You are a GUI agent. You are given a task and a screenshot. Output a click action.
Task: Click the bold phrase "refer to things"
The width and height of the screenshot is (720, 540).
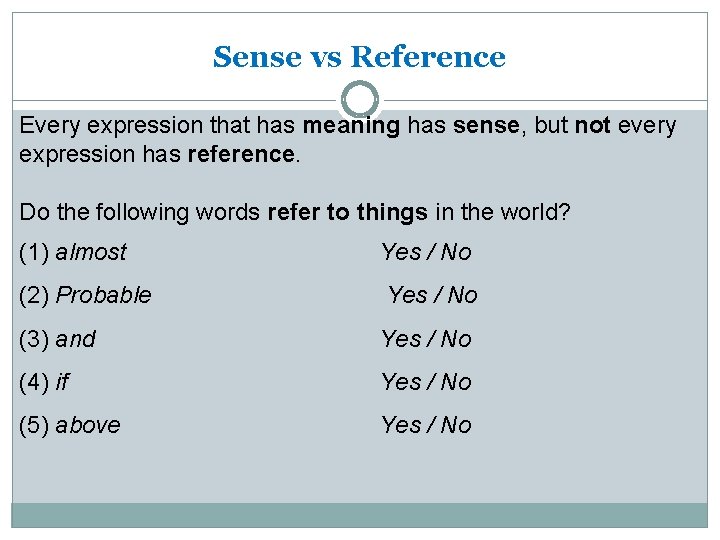point(348,212)
